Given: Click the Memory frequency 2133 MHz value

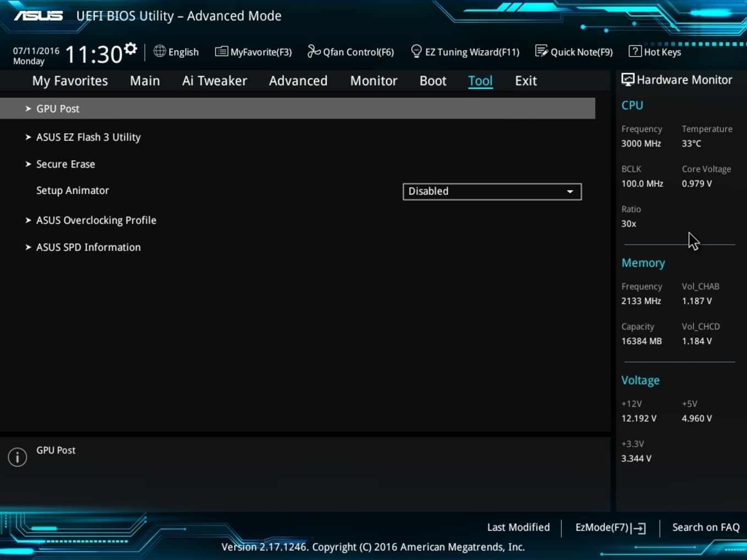Looking at the screenshot, I should pos(641,301).
